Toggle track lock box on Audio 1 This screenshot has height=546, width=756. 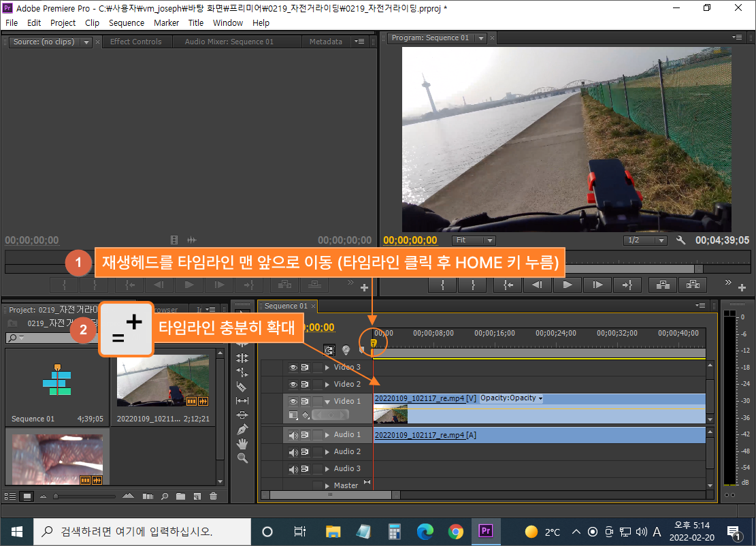[x=317, y=435]
